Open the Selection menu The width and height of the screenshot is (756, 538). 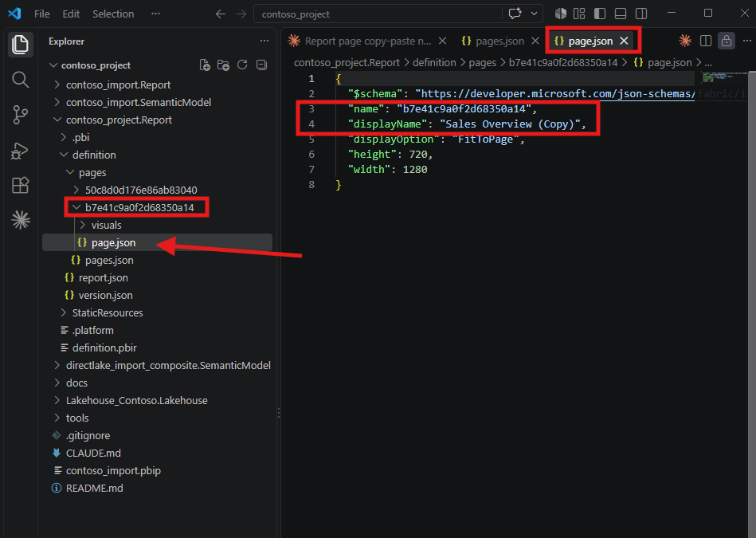[x=113, y=14]
